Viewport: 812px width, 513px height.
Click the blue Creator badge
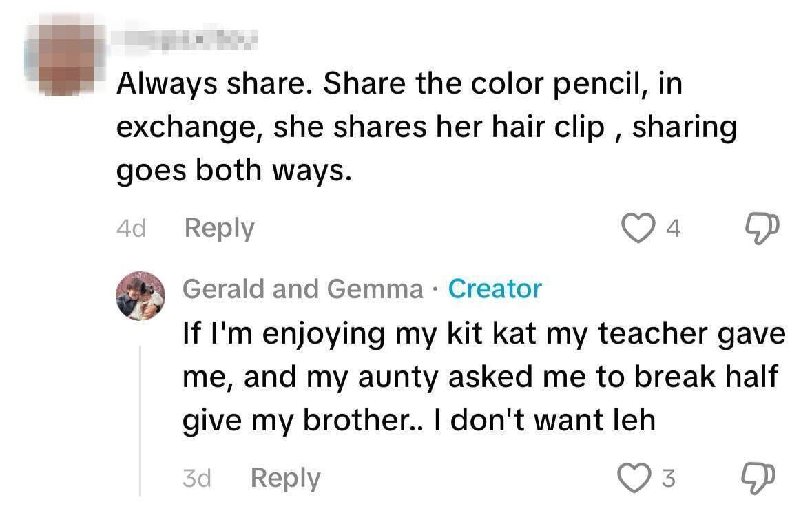pos(495,289)
